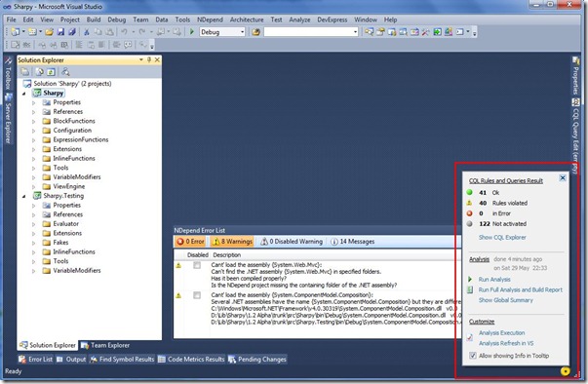The width and height of the screenshot is (588, 384).
Task: Click the Show Global Summary link
Action: tap(505, 300)
